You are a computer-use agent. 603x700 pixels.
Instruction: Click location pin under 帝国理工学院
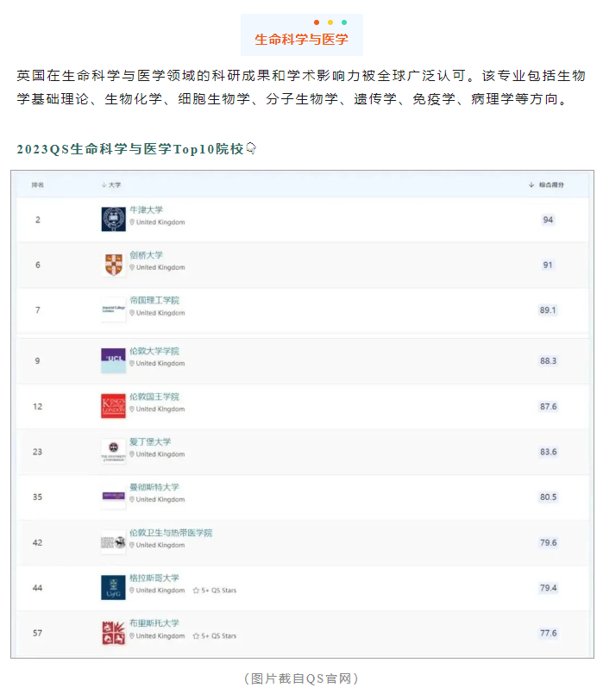coord(132,313)
